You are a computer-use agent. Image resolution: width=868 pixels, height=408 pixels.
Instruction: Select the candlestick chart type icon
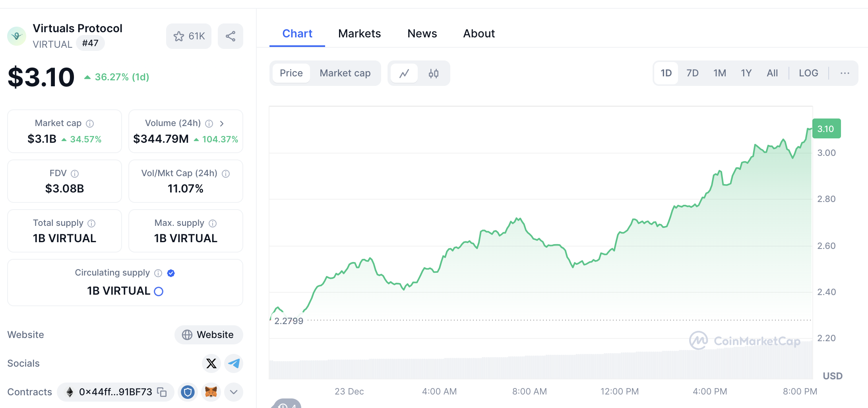(434, 73)
